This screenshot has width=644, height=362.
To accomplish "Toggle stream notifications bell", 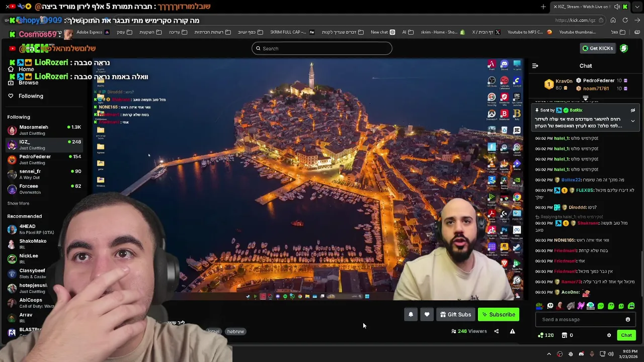I will click(x=411, y=315).
